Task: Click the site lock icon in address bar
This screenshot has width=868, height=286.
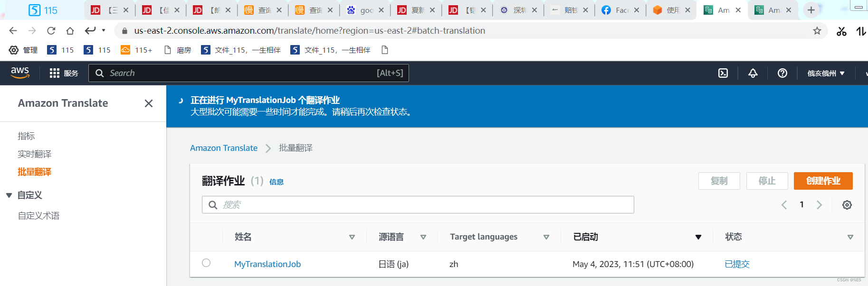Action: click(x=124, y=31)
